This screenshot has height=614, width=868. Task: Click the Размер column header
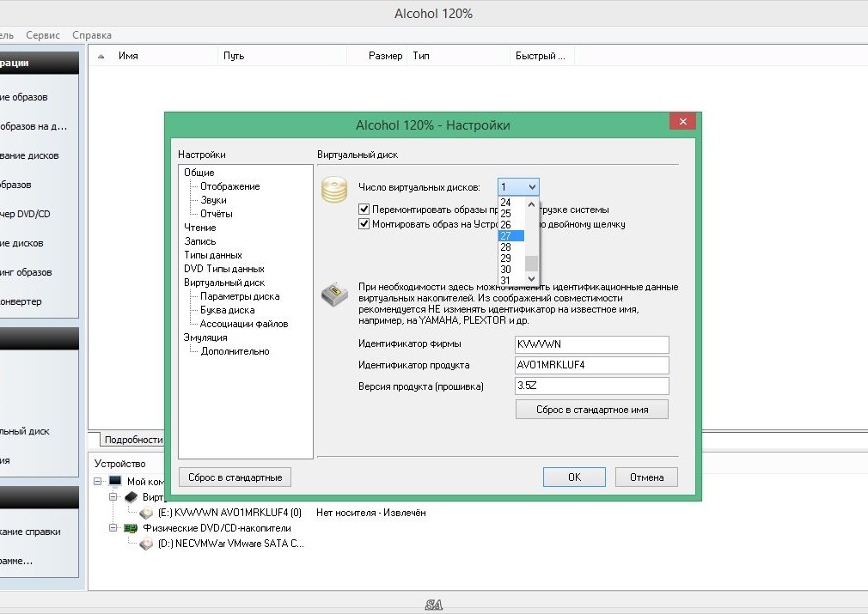377,56
